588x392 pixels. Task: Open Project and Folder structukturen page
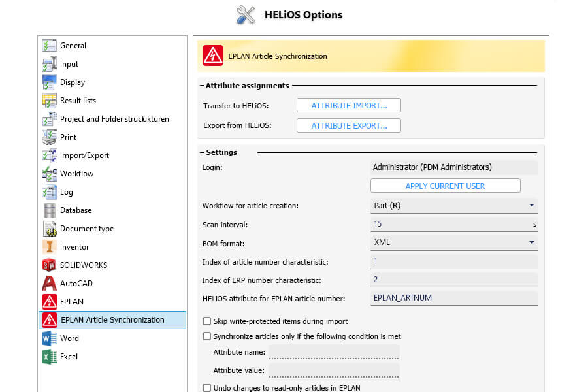pyautogui.click(x=114, y=119)
